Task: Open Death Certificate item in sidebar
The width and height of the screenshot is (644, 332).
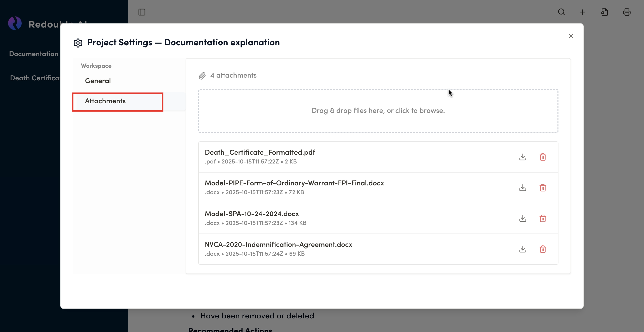Action: pos(35,78)
